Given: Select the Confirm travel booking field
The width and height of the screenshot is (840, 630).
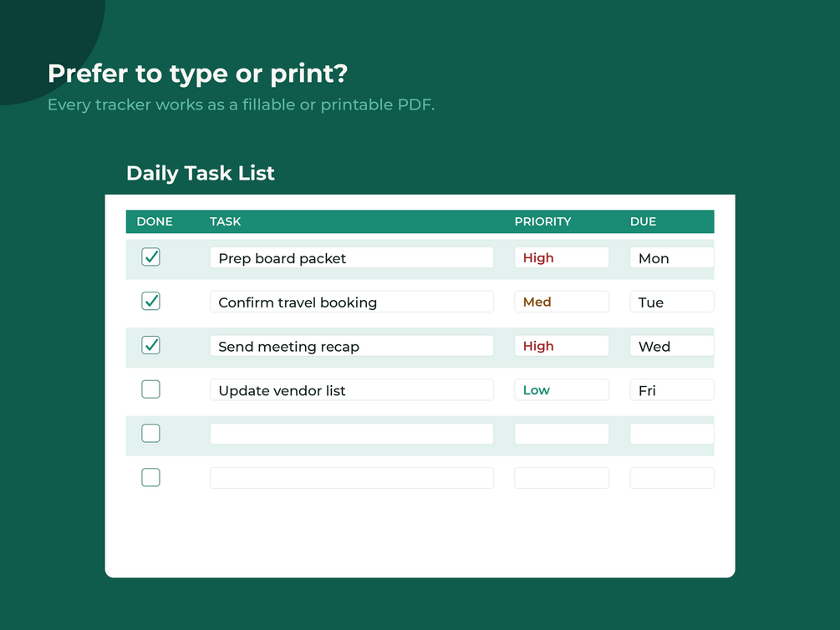Looking at the screenshot, I should (x=351, y=302).
